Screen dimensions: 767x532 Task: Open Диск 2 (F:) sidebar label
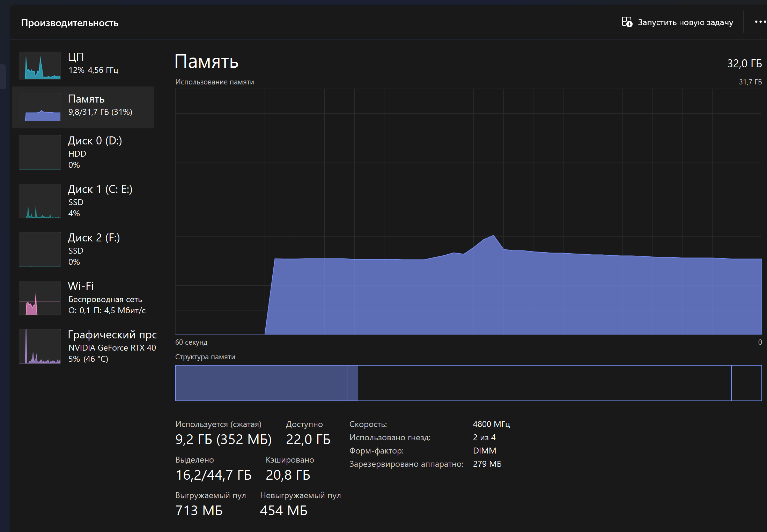[94, 238]
